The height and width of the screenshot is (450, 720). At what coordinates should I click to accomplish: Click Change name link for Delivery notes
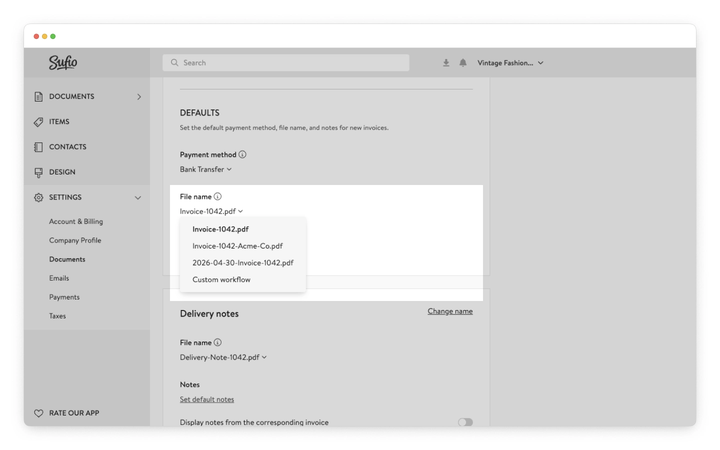[x=450, y=311]
